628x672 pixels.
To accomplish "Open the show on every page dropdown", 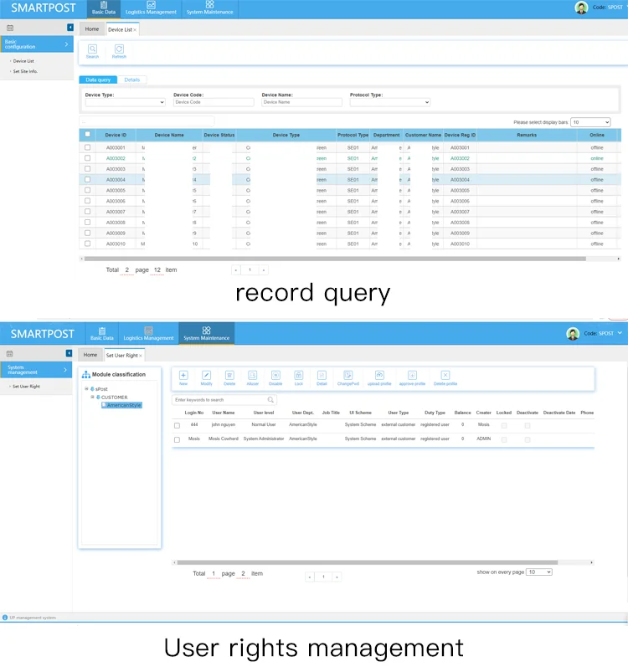I will [x=539, y=572].
